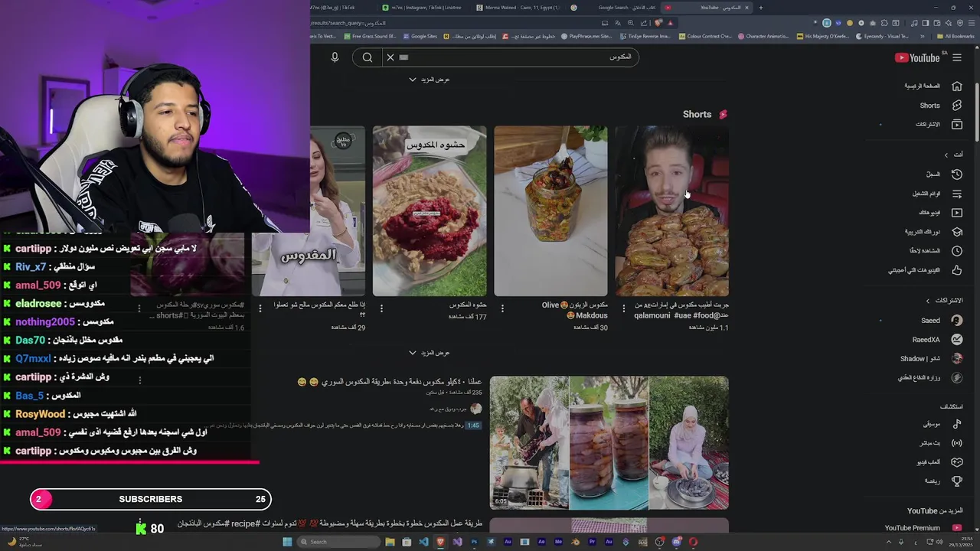This screenshot has height=551, width=980.
Task: Open the YouTube hamburger guide menu
Action: point(957,57)
